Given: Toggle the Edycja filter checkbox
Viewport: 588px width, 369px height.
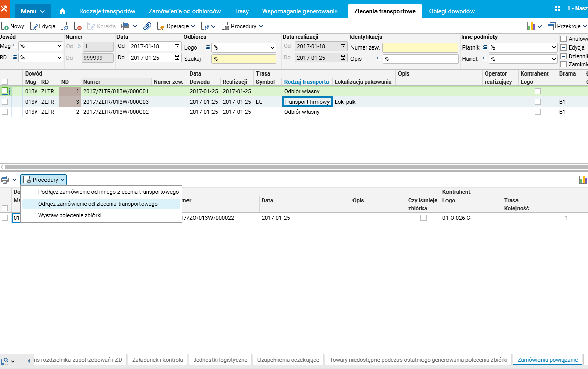Looking at the screenshot, I should pyautogui.click(x=563, y=47).
